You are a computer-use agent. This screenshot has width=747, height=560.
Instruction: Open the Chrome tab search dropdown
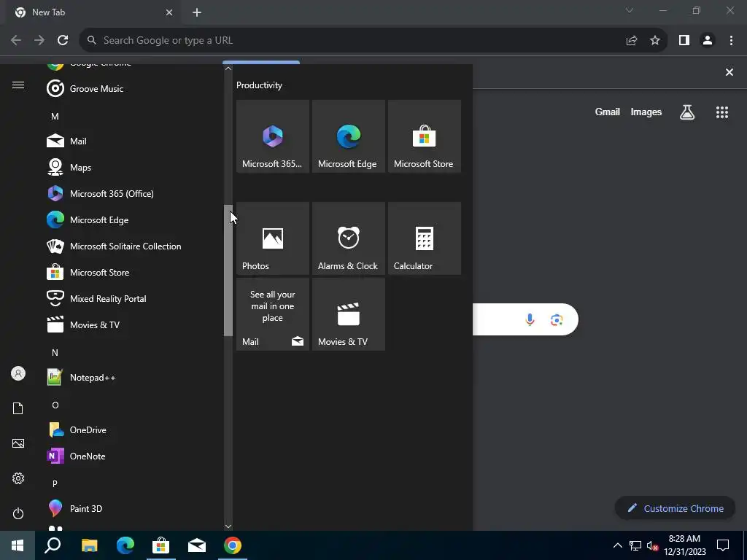[x=630, y=10]
